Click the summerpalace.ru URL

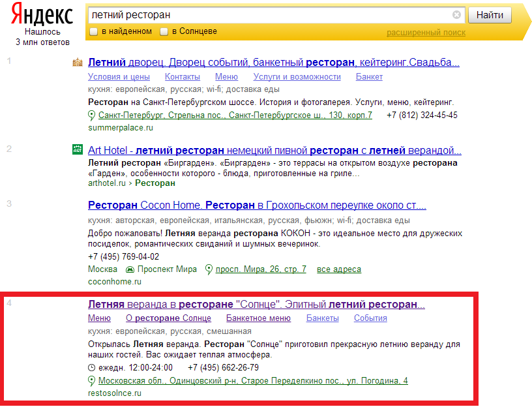(121, 128)
